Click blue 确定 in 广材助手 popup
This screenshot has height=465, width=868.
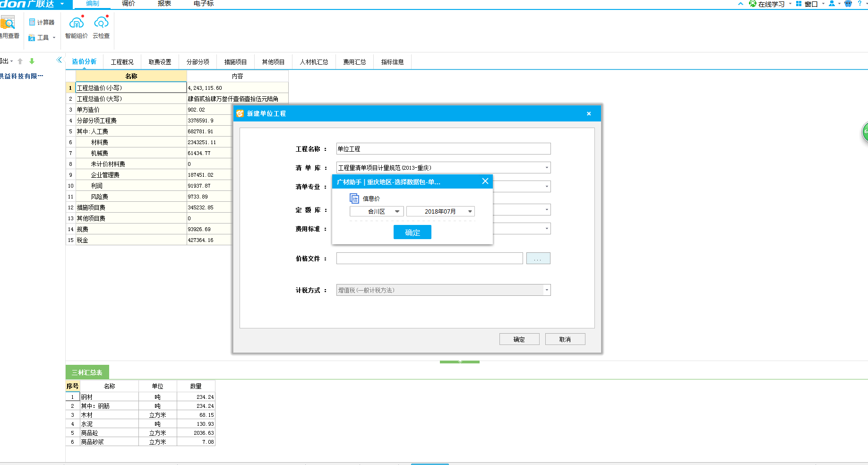[413, 232]
